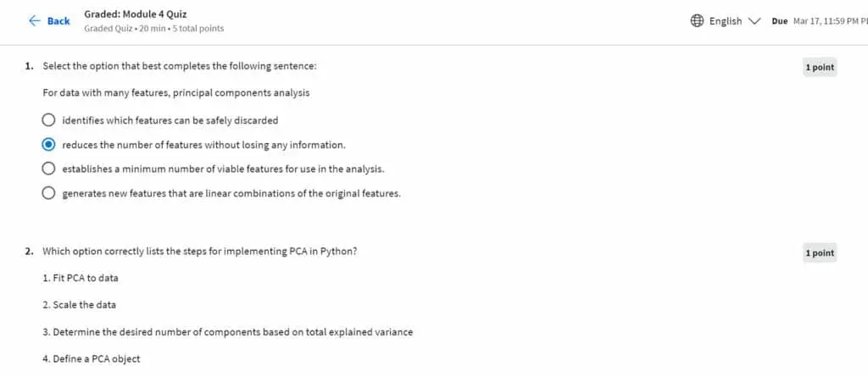Select 'identifies which features can be safely discarded'
868x377 pixels.
(48, 120)
